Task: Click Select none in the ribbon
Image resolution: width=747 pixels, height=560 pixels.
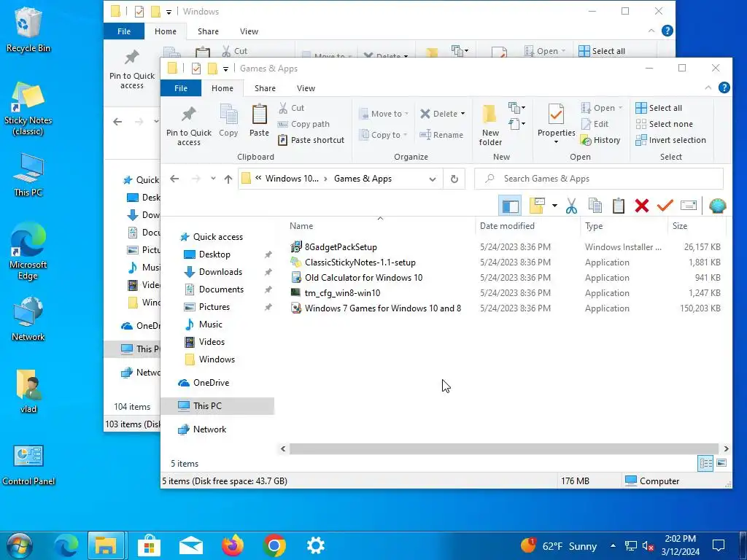Action: pos(664,124)
